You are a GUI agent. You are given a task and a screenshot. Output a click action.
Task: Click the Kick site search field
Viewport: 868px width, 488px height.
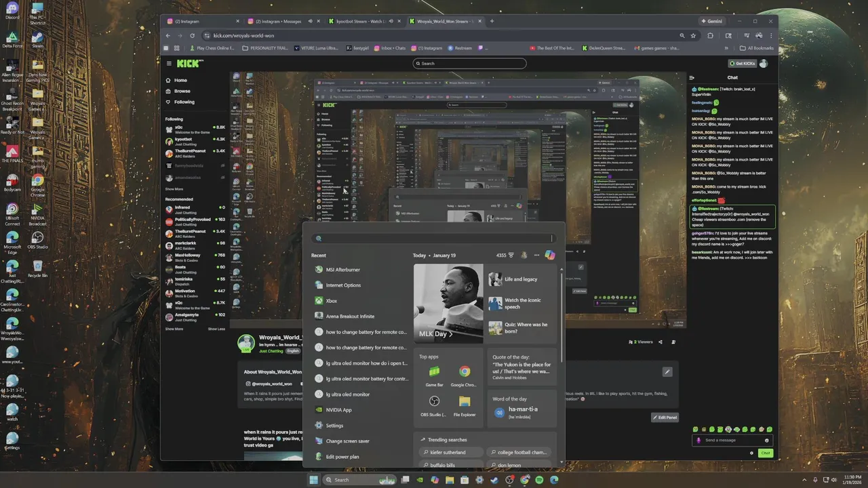point(469,63)
